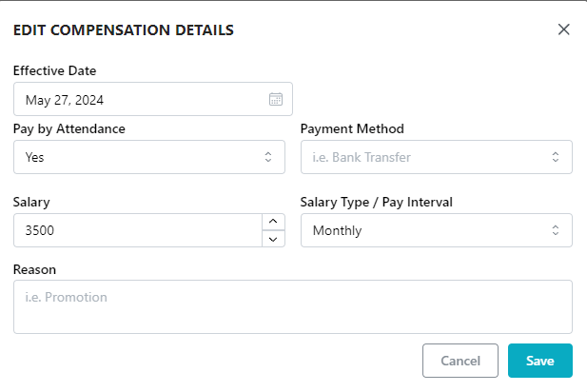Click inside the Reason text area

tap(292, 306)
